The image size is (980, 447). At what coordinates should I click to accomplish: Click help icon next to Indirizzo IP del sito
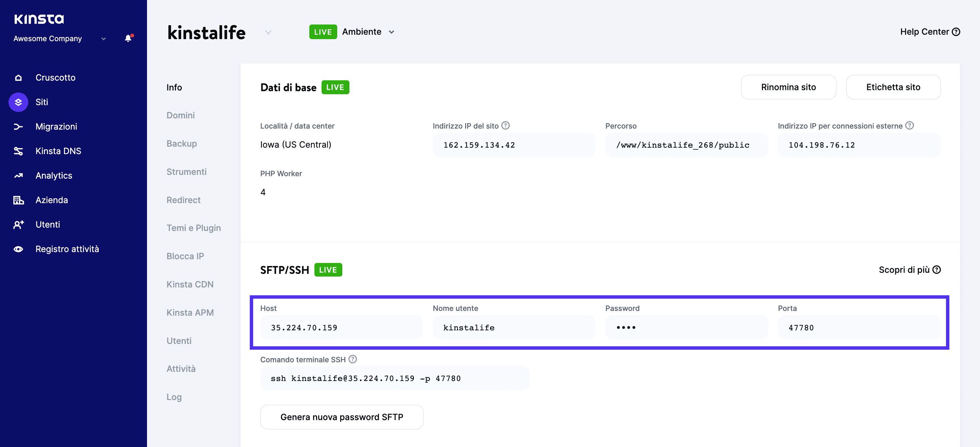click(x=505, y=126)
